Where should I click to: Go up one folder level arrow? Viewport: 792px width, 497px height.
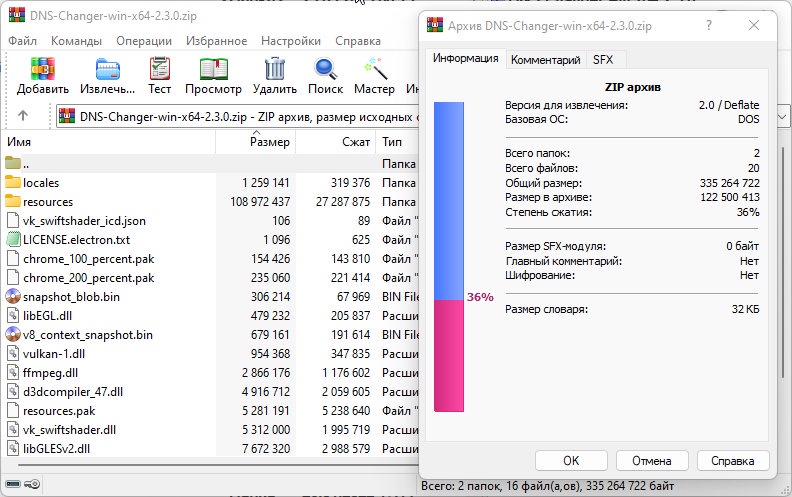tap(23, 116)
